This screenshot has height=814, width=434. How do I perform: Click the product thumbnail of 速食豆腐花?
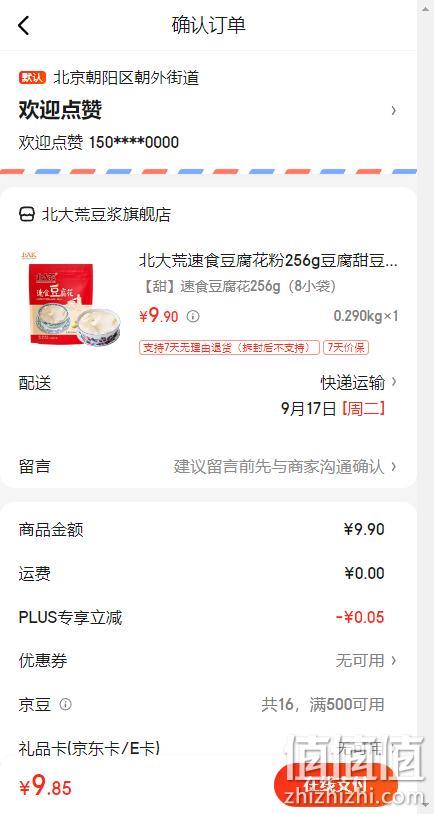click(x=71, y=300)
